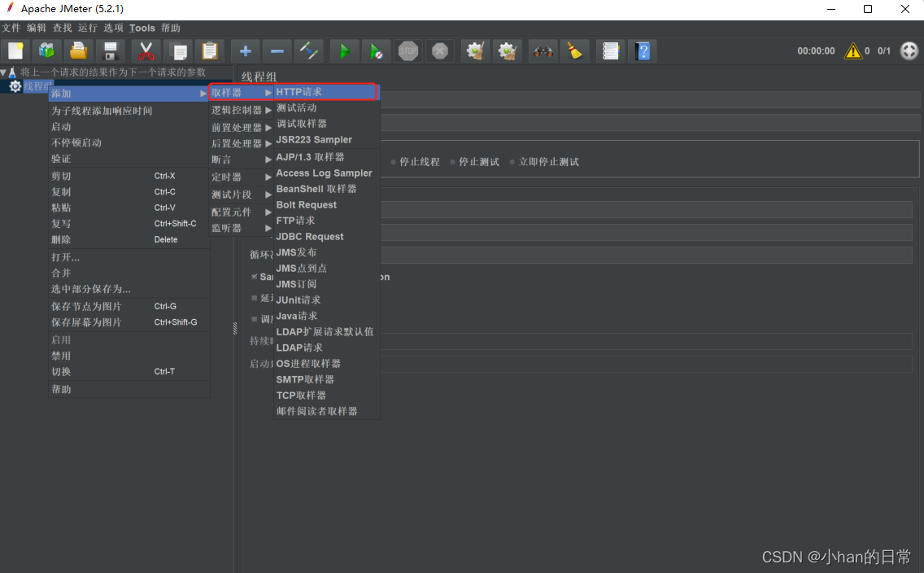Click the Clear results gear-broom icon

(476, 51)
